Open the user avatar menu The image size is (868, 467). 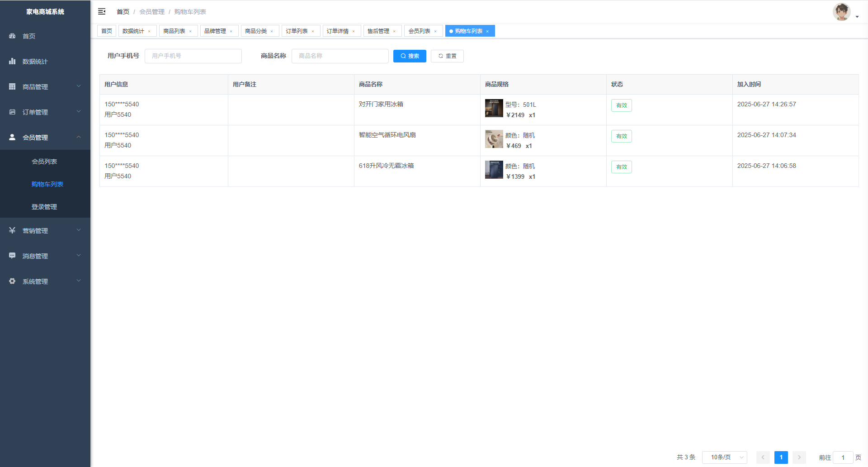tap(842, 12)
